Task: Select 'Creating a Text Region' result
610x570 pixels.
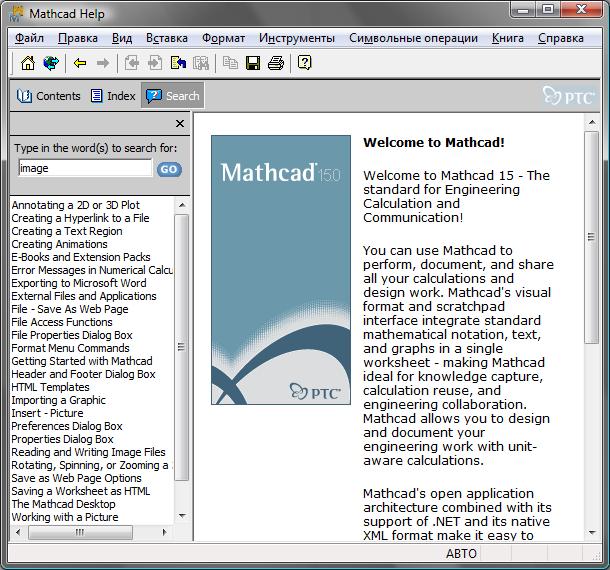Action: point(67,231)
